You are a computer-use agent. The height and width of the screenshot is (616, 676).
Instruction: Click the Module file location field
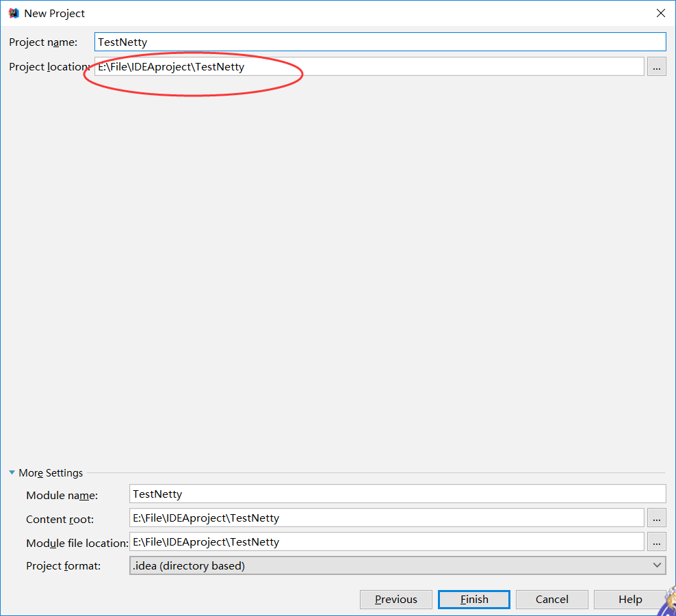click(387, 541)
